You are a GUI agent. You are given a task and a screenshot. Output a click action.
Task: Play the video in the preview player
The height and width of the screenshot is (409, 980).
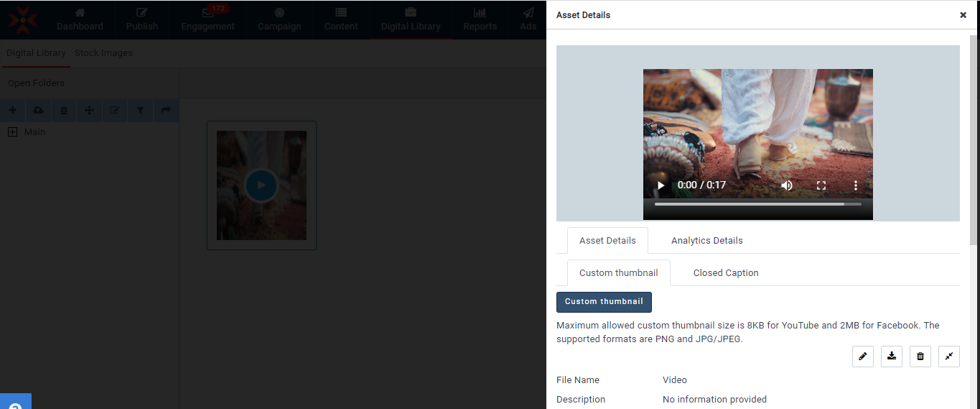coord(661,185)
